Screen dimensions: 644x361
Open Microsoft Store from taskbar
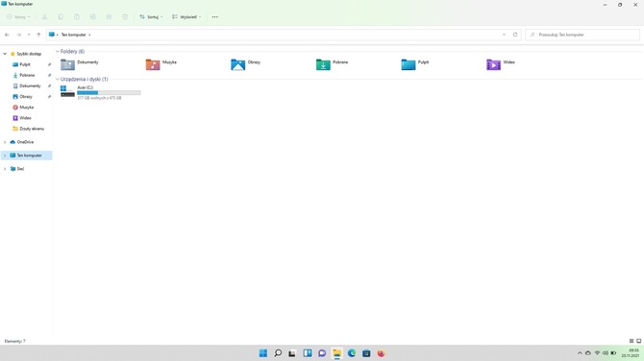point(366,353)
